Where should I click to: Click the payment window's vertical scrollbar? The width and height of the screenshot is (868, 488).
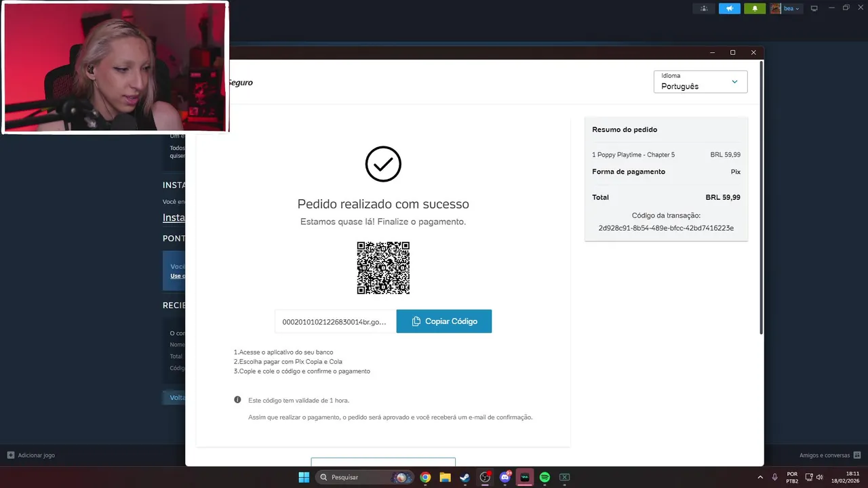pos(761,197)
